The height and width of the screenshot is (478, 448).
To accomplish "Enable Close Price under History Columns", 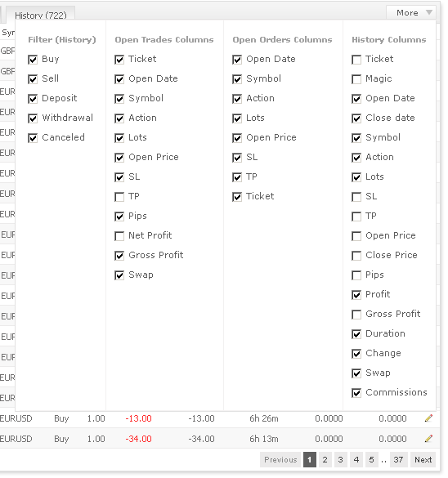I will tap(356, 256).
